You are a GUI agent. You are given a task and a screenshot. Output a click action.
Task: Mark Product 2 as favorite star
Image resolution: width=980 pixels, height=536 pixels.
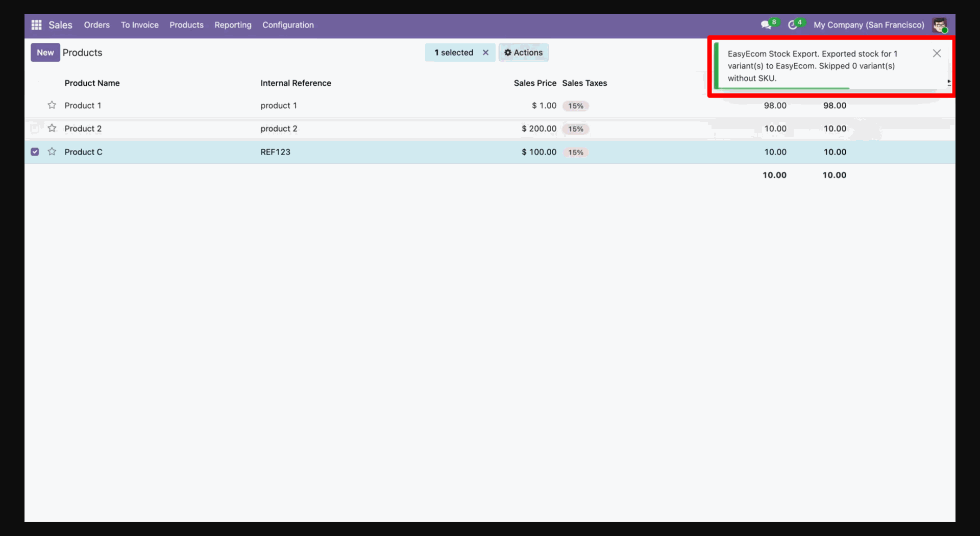click(x=52, y=128)
